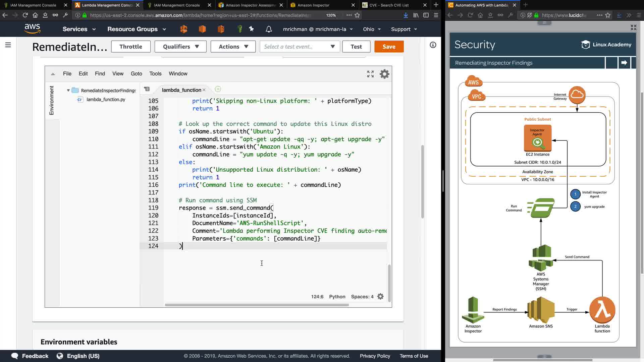This screenshot has width=644, height=362.
Task: Collapse the Environment side panel
Action: coord(52,101)
